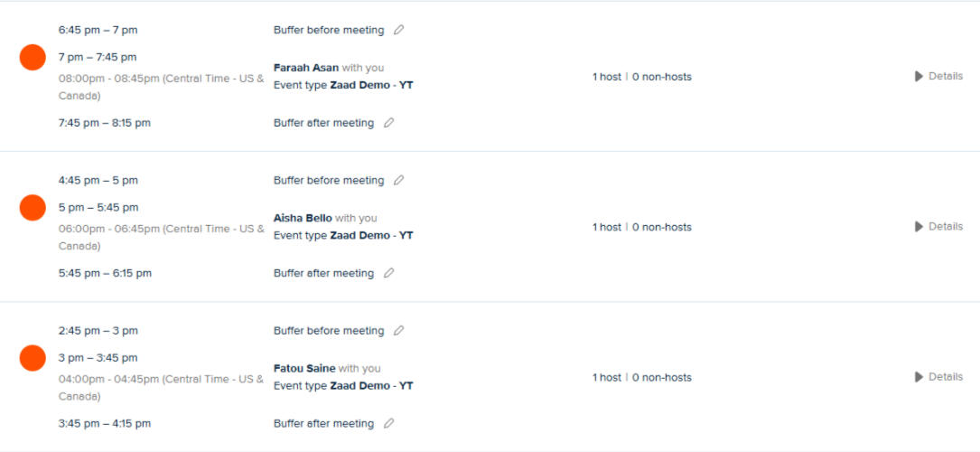Click the 3 pm – 3:45 pm time slot
The height and width of the screenshot is (452, 980).
98,358
